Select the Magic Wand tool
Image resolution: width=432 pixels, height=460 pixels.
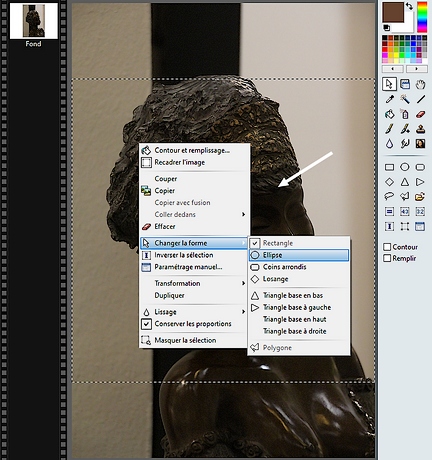point(405,99)
